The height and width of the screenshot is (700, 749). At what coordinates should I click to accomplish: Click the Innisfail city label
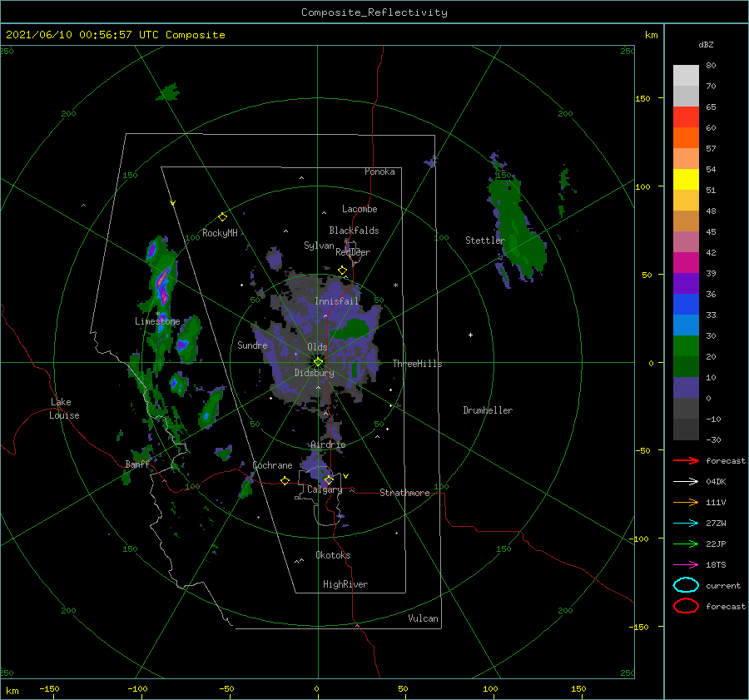pos(336,301)
